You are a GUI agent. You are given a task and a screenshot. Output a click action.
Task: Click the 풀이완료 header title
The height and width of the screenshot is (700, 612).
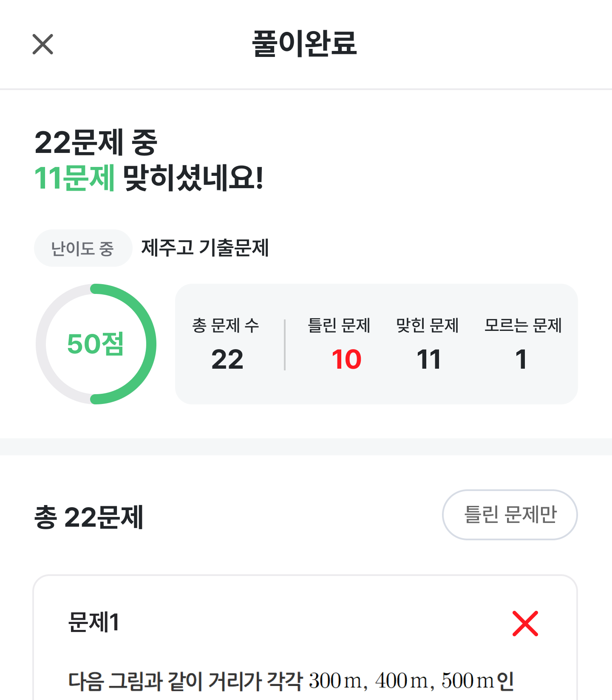305,43
